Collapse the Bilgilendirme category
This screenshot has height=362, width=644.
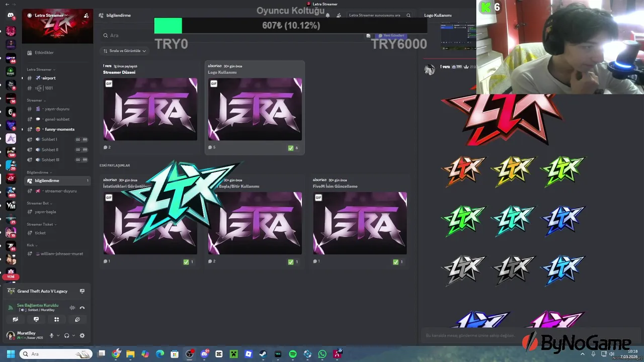39,172
